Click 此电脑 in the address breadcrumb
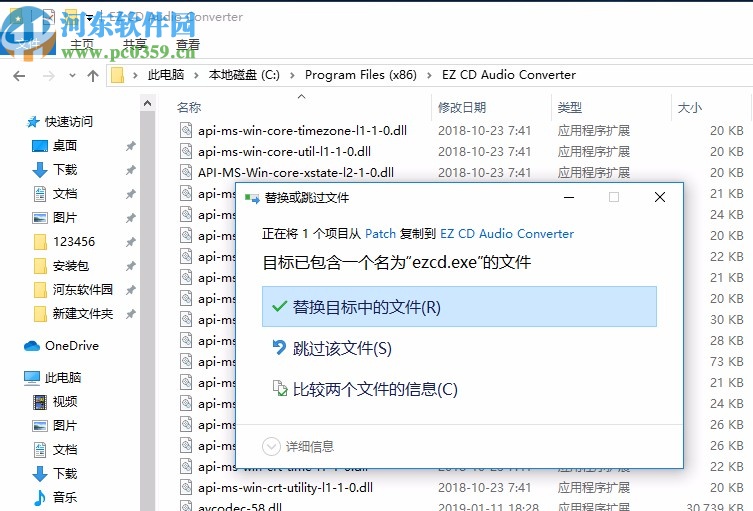Image resolution: width=753 pixels, height=511 pixels. [166, 75]
